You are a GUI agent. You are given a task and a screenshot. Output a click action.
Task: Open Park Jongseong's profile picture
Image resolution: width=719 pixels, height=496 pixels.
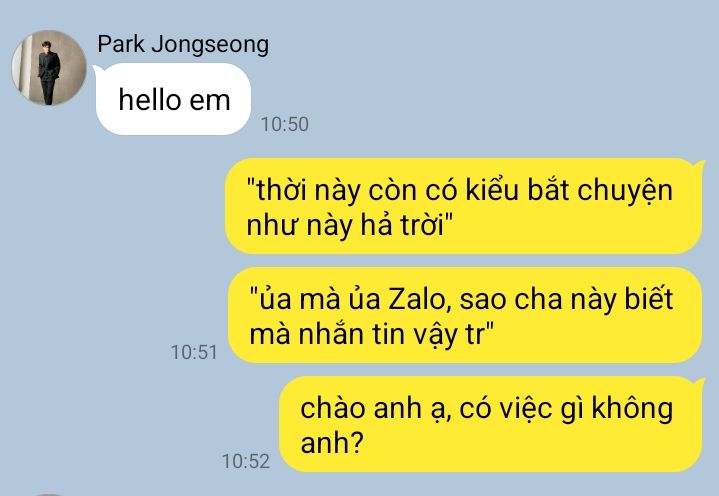click(x=49, y=68)
